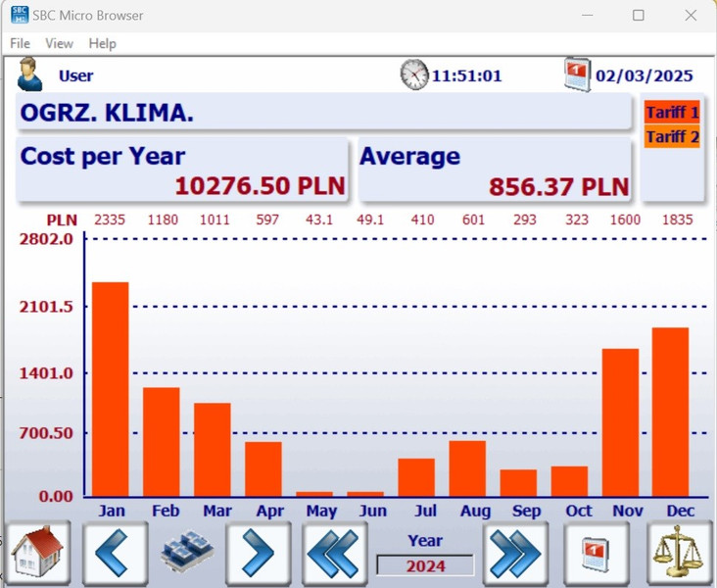Viewport: 717px width, 588px height.
Task: Open the View menu
Action: pyautogui.click(x=59, y=43)
